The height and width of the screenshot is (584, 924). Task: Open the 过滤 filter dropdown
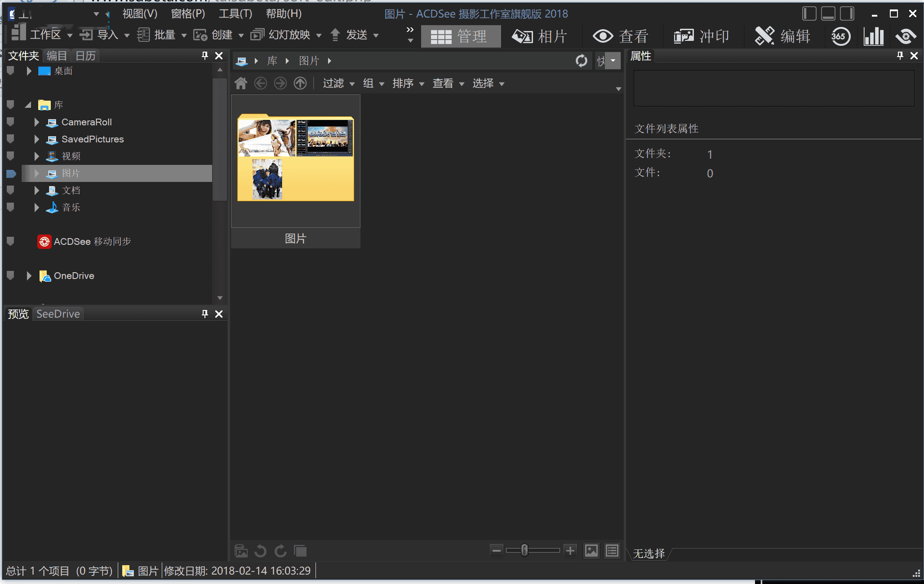(338, 84)
